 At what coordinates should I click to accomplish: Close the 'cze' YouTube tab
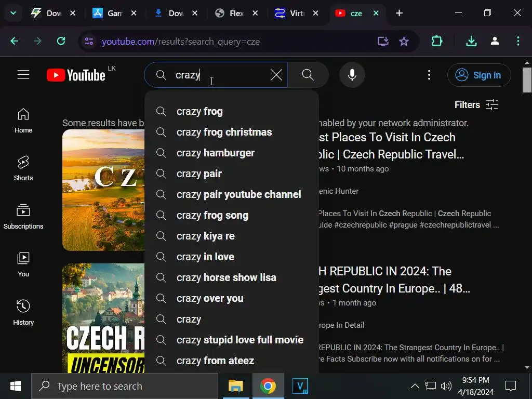tap(376, 13)
